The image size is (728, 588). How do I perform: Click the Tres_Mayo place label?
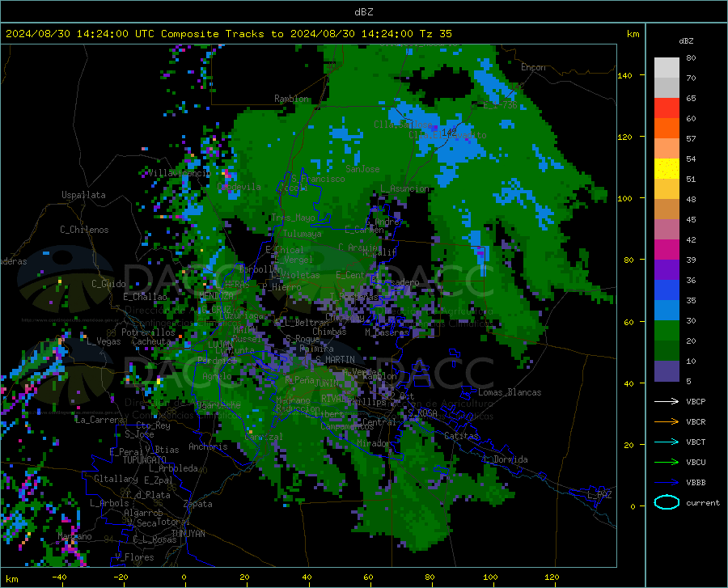tap(294, 218)
